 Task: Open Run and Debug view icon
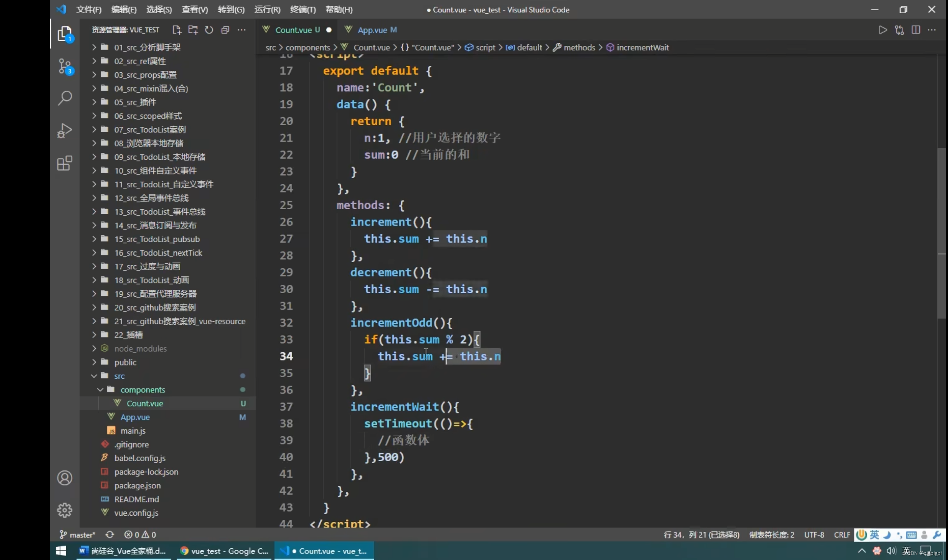[65, 131]
